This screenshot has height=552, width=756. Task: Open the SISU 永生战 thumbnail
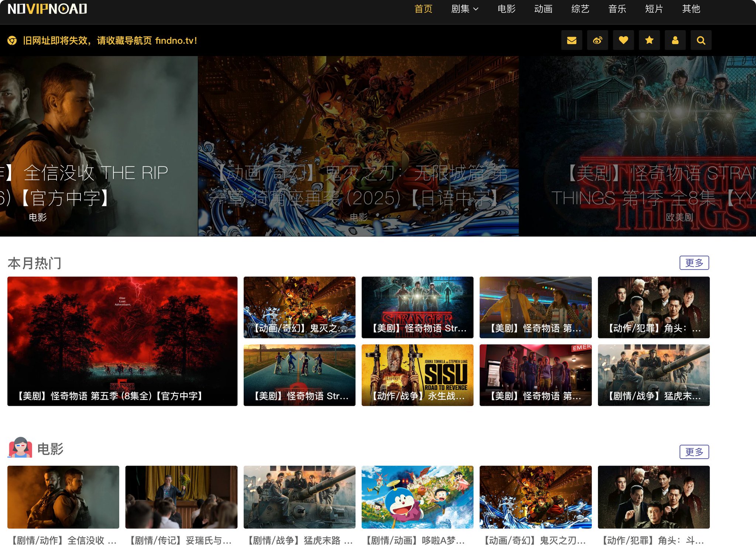(417, 375)
